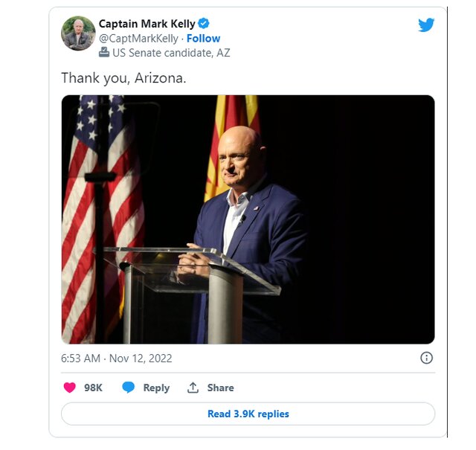This screenshot has height=450, width=476.
Task: Click the Reply text label
Action: pyautogui.click(x=156, y=388)
